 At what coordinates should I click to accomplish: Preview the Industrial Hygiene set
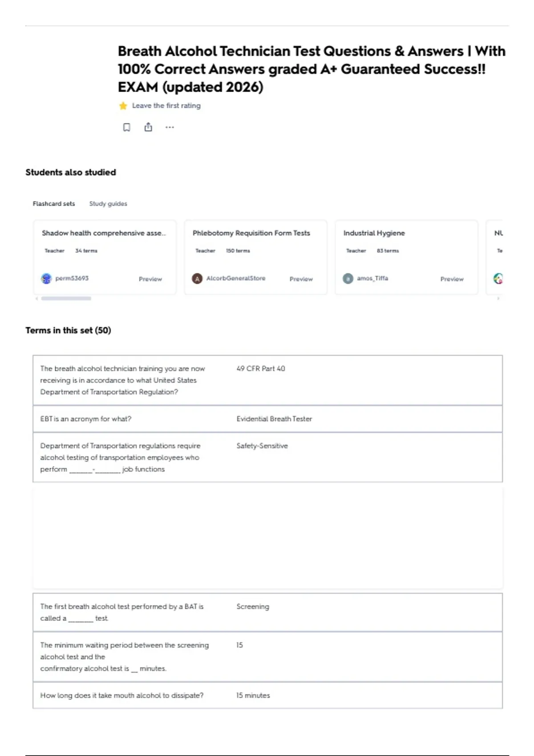click(452, 279)
